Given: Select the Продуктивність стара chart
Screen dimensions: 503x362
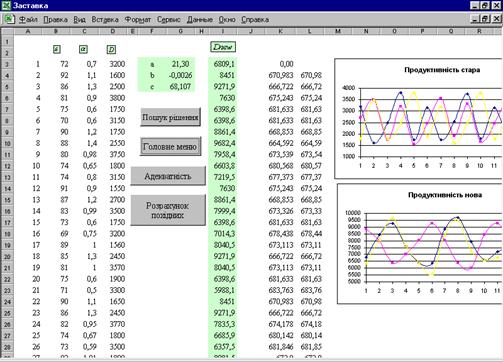Looking at the screenshot, I should pyautogui.click(x=418, y=118).
